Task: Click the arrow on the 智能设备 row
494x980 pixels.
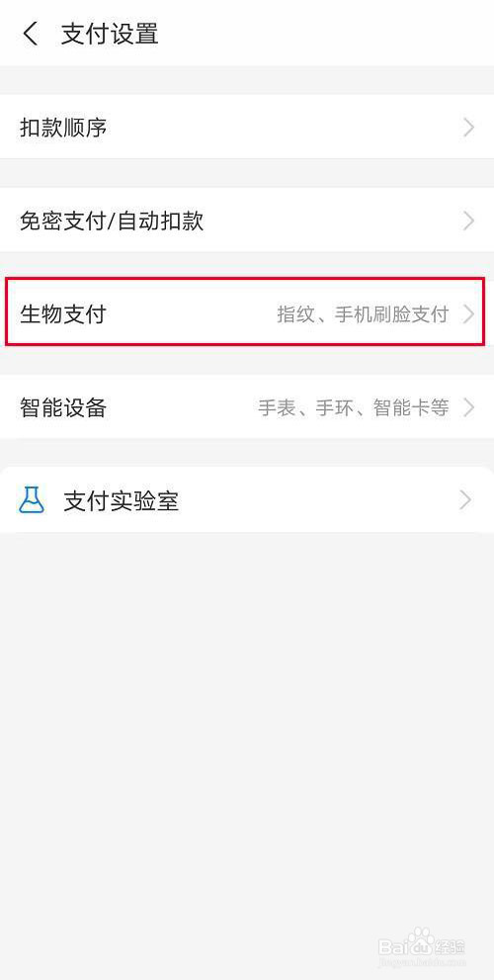Action: click(469, 408)
